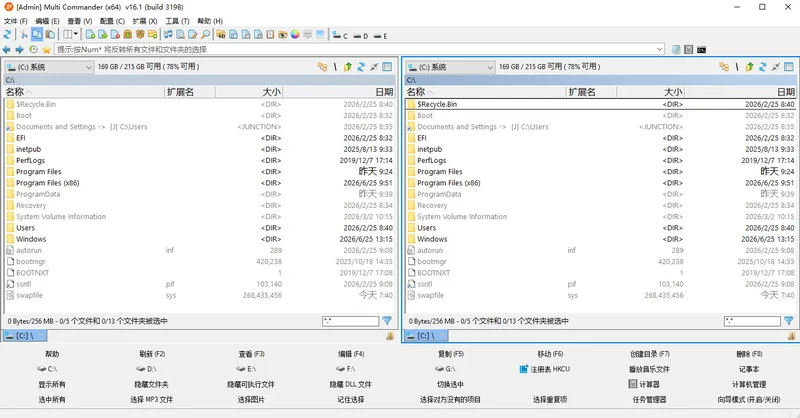Screen dimensions: 800x418
Task: Toggle 隐藏 DLL 文件 button
Action: click(x=351, y=384)
